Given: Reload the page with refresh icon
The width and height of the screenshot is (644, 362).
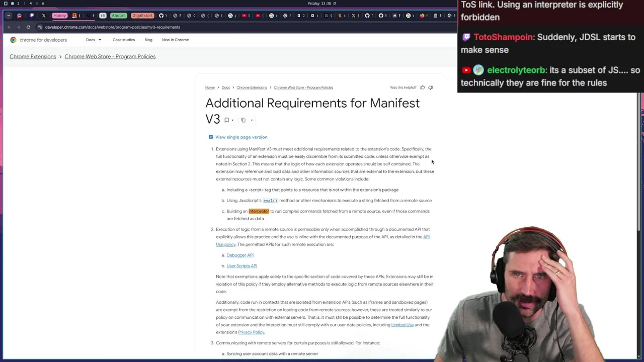Looking at the screenshot, I should pyautogui.click(x=28, y=27).
